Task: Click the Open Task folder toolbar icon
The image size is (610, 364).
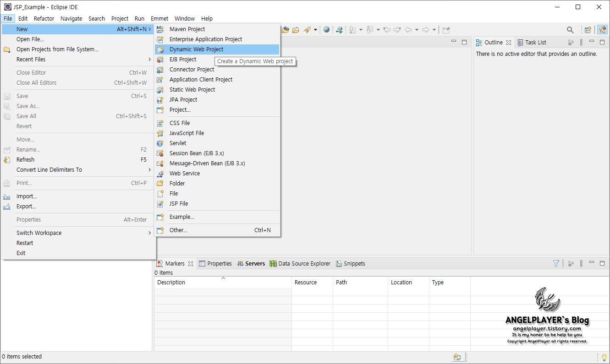Action: (x=296, y=30)
